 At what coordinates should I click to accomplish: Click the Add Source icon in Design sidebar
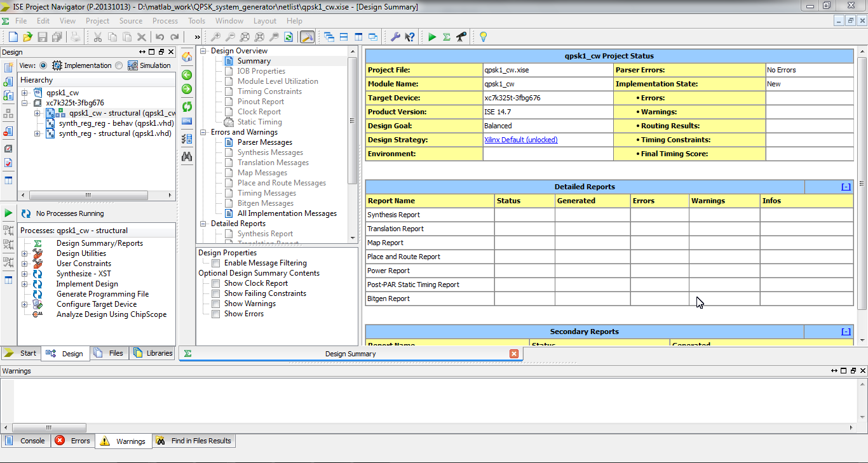pos(8,82)
